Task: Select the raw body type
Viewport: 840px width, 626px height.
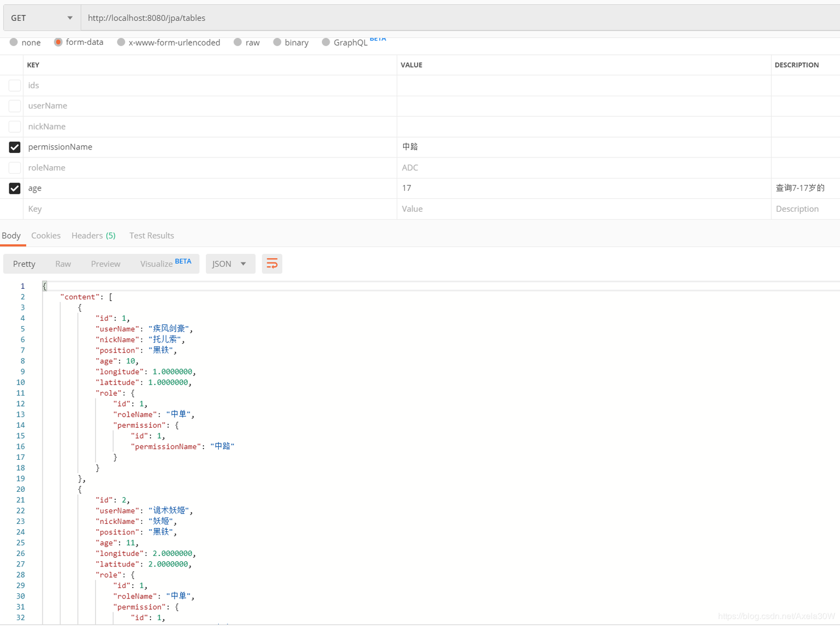Action: (238, 42)
